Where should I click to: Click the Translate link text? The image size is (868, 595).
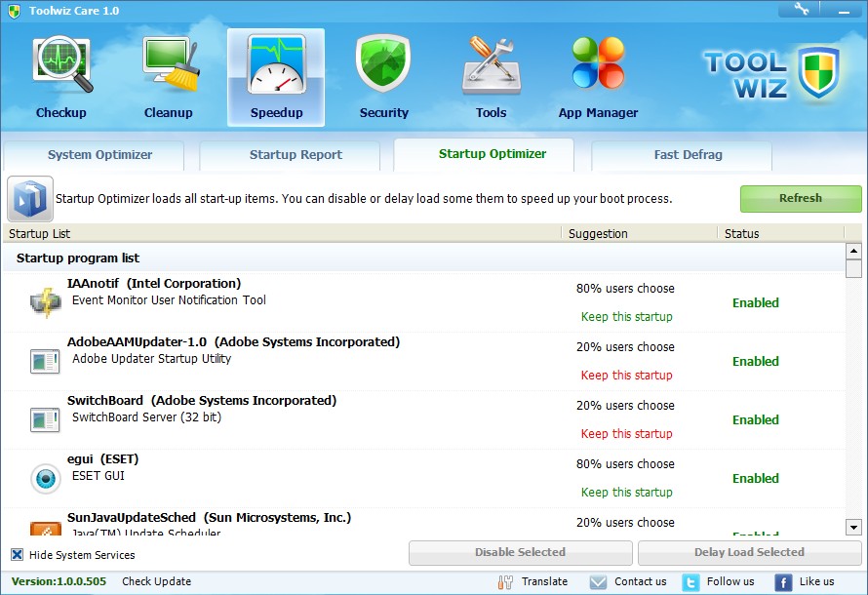(x=544, y=581)
